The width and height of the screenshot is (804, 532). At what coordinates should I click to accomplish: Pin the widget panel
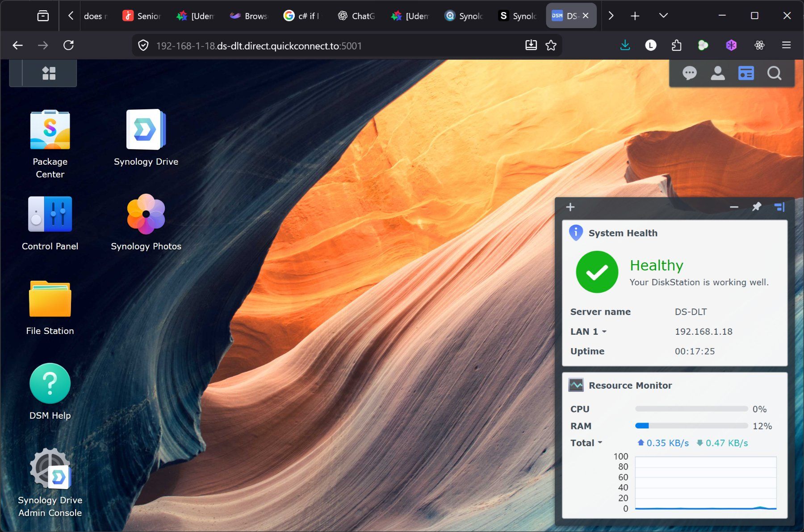click(x=757, y=207)
